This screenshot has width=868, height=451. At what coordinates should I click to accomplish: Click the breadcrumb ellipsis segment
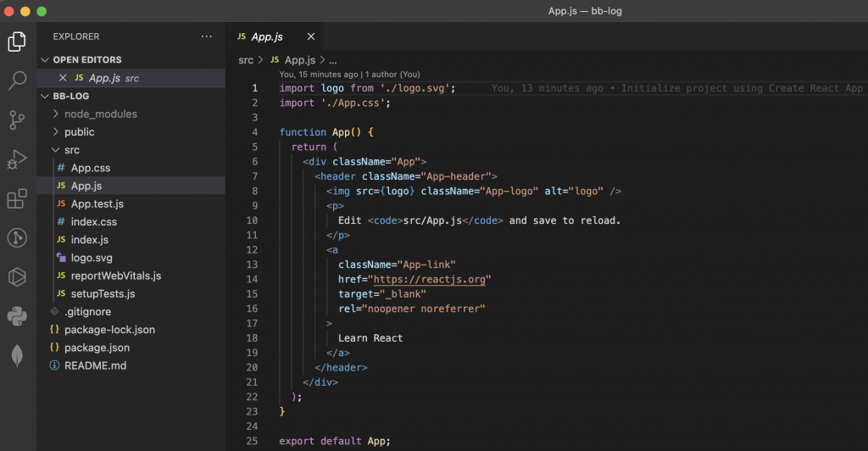tap(332, 60)
